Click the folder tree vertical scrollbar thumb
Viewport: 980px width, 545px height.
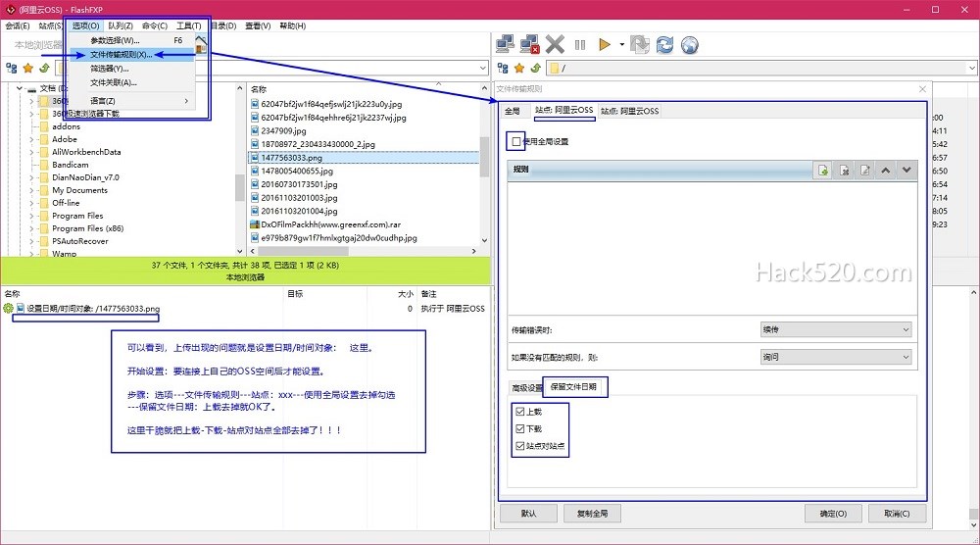point(239,187)
